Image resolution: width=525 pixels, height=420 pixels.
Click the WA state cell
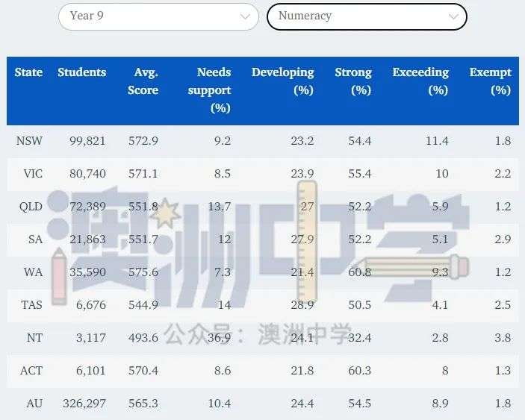coord(34,272)
